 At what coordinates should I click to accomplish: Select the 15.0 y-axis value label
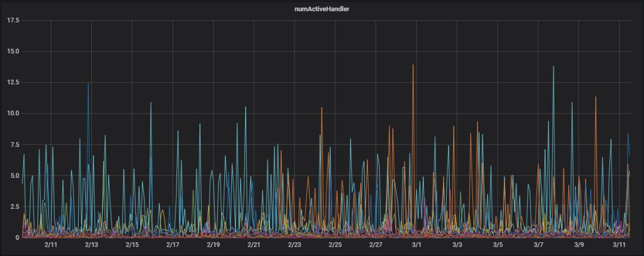14,51
